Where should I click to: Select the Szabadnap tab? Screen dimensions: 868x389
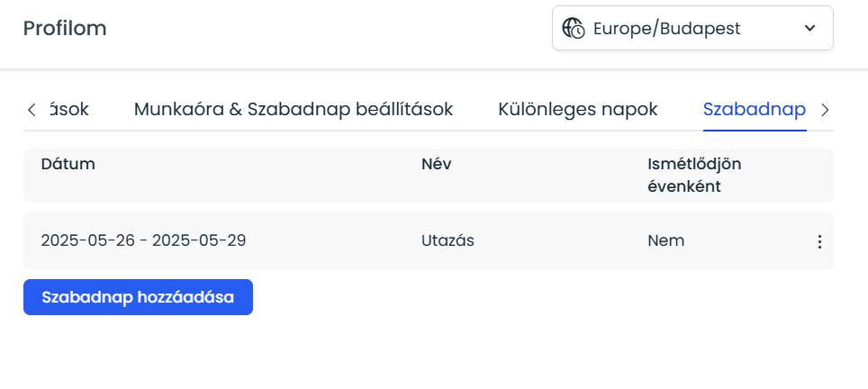[754, 110]
